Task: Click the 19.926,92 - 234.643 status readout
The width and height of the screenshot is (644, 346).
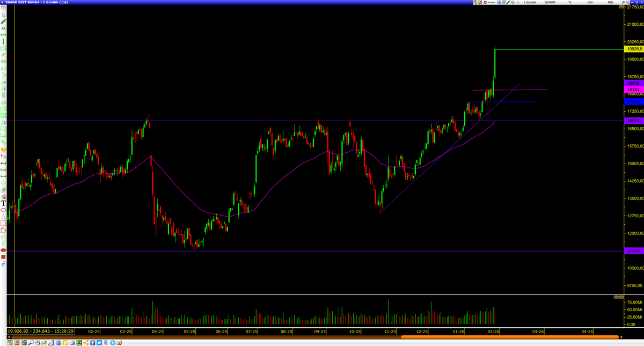Action: point(41,332)
